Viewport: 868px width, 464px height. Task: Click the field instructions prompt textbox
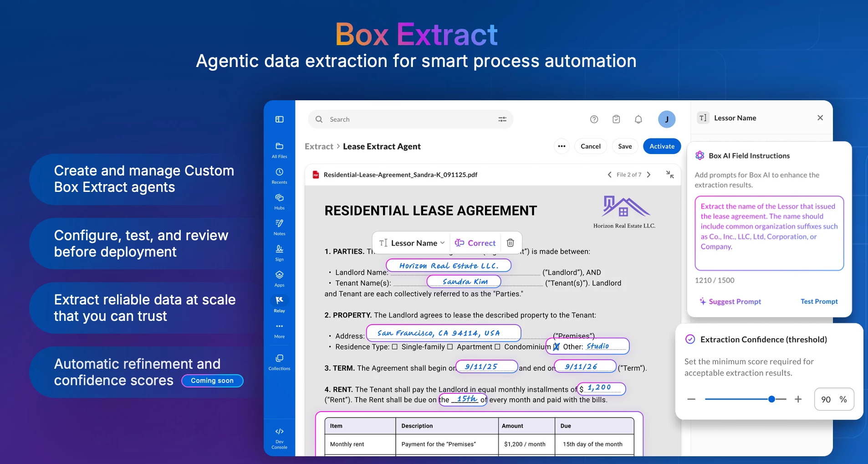[769, 233]
